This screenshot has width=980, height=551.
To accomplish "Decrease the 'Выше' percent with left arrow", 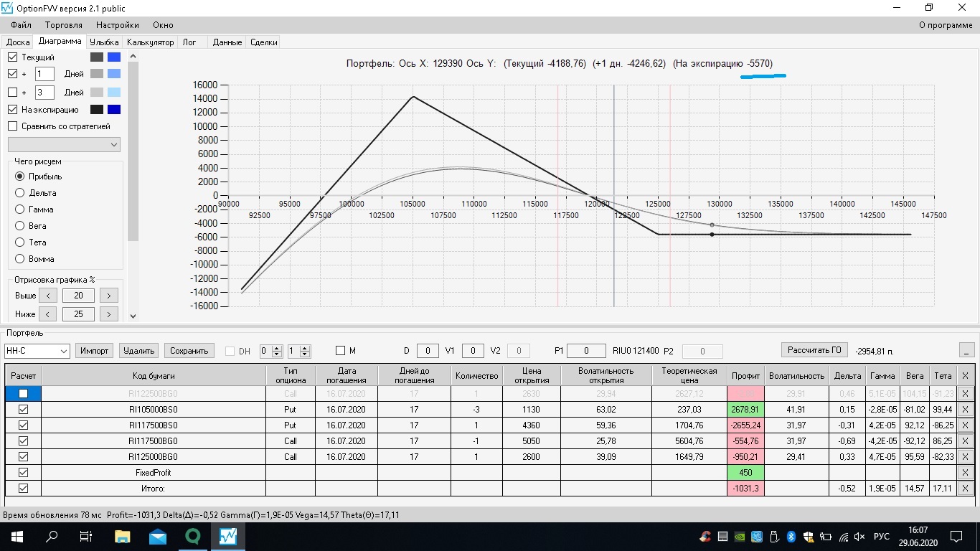I will click(x=47, y=296).
